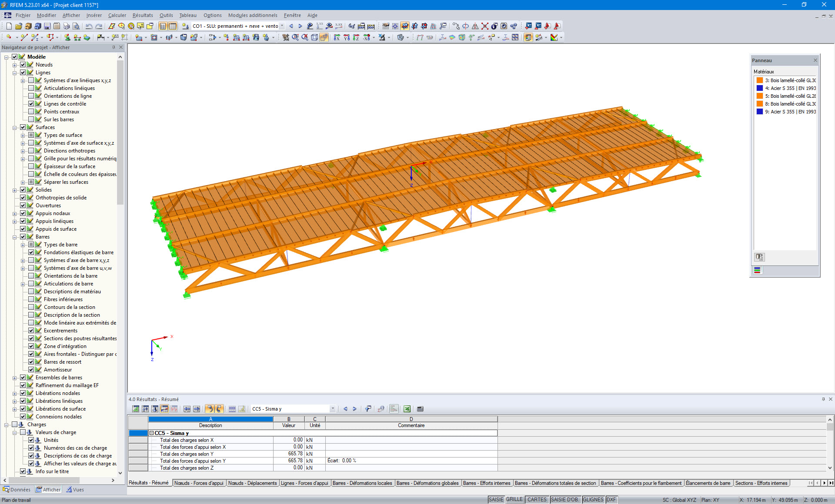Click next load case arrow in results toolbar
The width and height of the screenshot is (835, 504).
click(x=355, y=409)
